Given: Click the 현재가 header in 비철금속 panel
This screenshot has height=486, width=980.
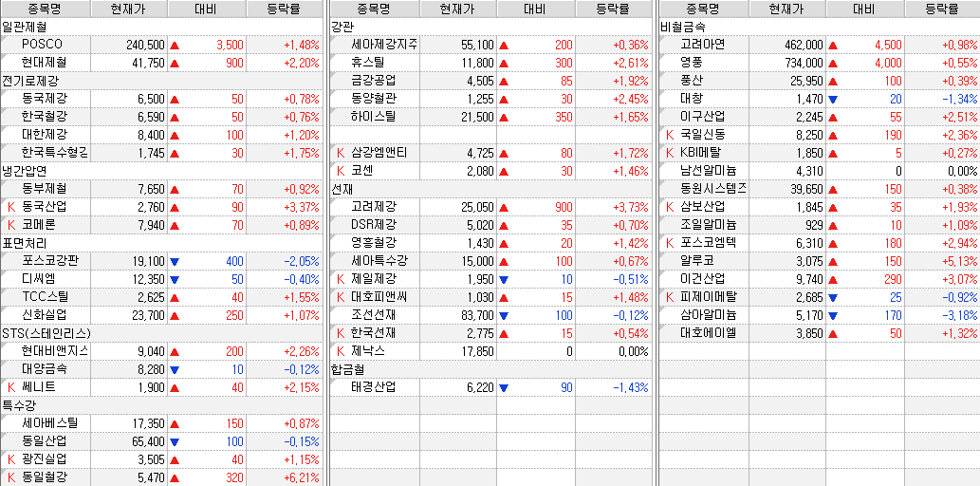Looking at the screenshot, I should click(x=788, y=9).
